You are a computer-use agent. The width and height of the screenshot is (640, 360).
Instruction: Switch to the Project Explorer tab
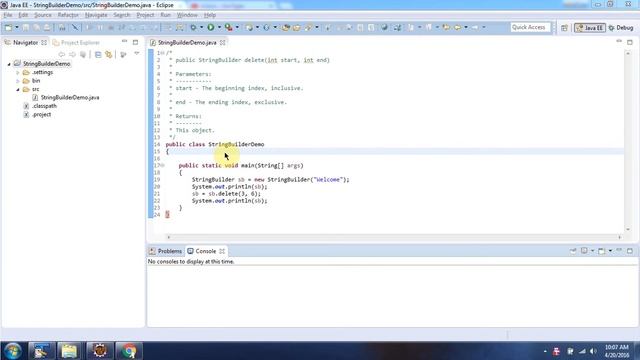pos(76,42)
